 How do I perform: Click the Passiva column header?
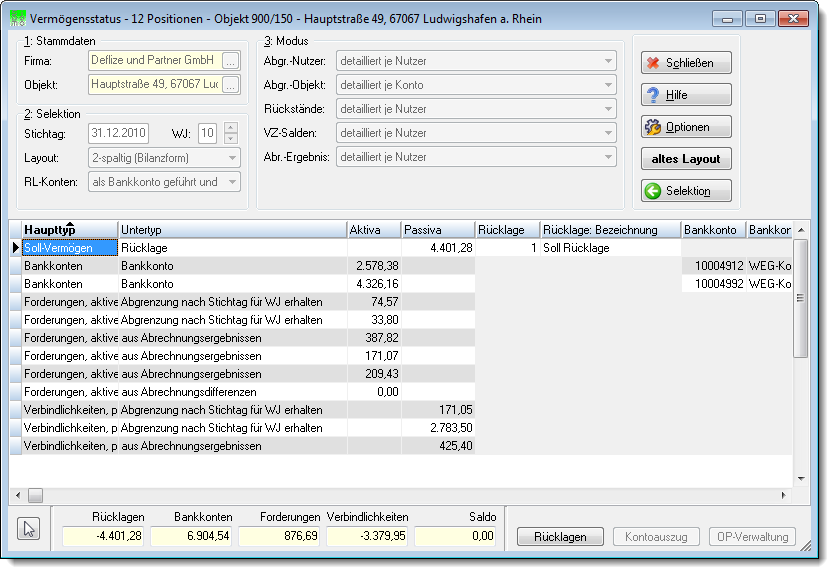click(438, 230)
